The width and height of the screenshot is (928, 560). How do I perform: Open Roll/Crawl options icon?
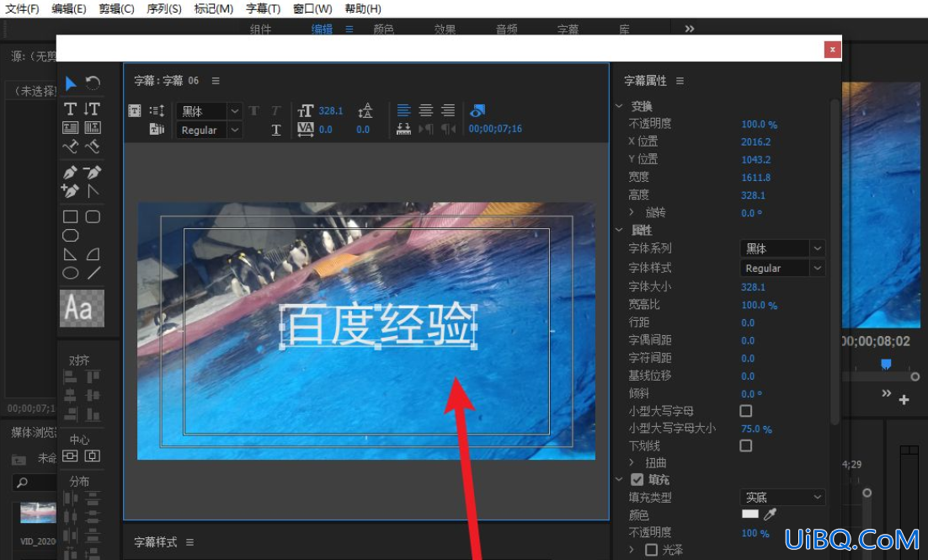click(x=157, y=110)
